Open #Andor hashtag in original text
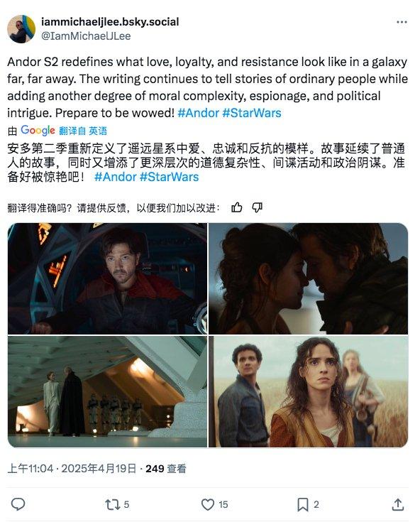 (198, 113)
